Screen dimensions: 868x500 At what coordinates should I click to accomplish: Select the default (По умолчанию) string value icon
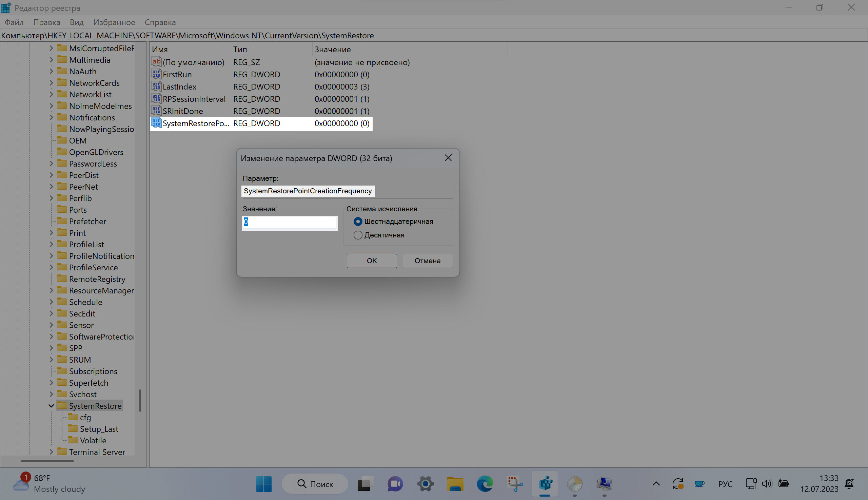156,62
